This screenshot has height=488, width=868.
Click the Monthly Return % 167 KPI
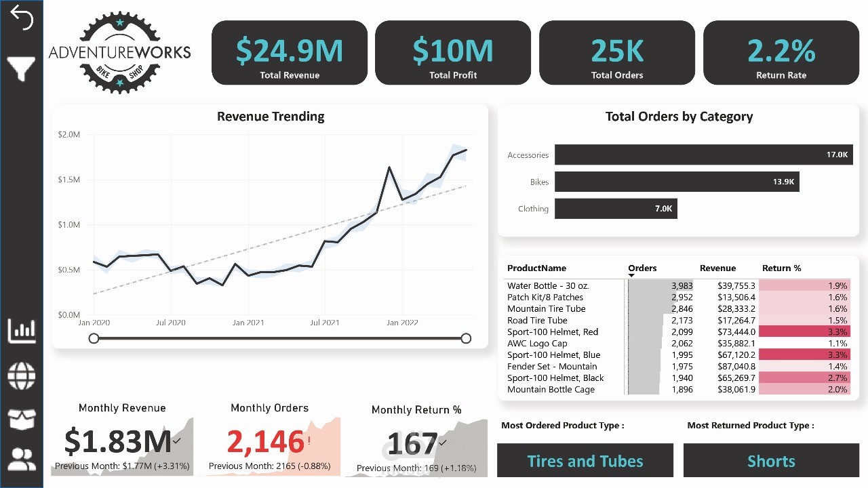pyautogui.click(x=416, y=441)
